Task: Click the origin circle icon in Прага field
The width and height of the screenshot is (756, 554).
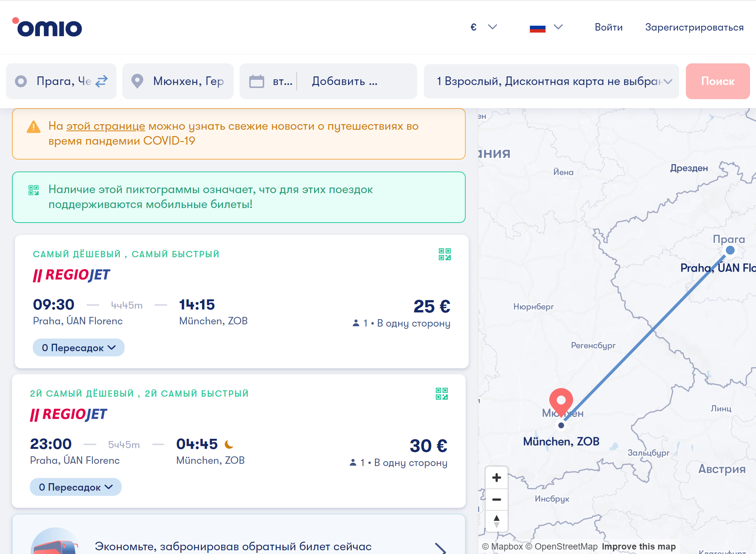Action: (21, 81)
